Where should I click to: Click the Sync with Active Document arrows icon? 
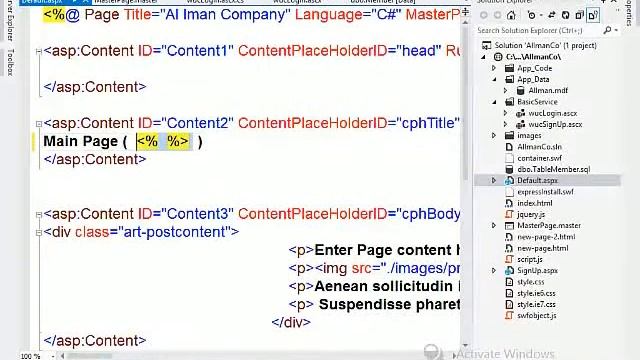551,16
